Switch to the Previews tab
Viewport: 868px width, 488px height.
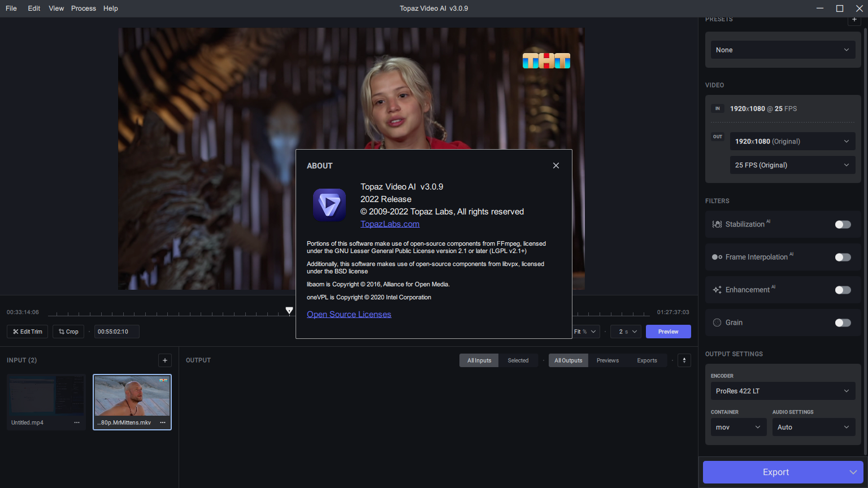coord(607,360)
